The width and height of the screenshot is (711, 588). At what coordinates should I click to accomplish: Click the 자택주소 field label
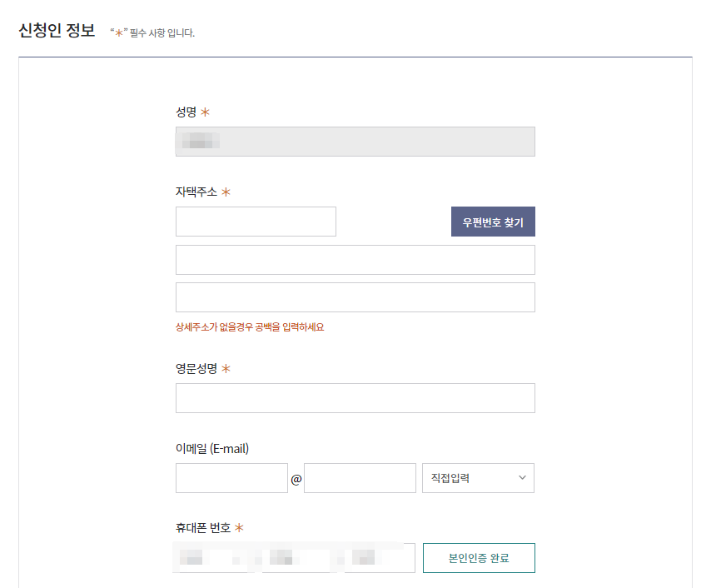pyautogui.click(x=195, y=191)
